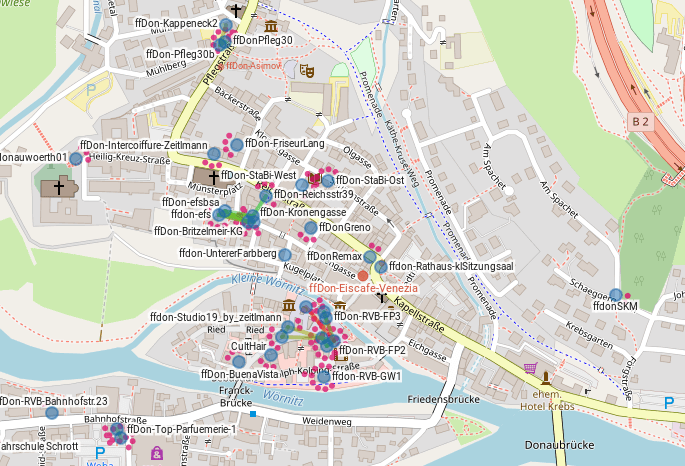Click the ffDon-Top-Parfuemerie-1 node cluster

click(118, 432)
